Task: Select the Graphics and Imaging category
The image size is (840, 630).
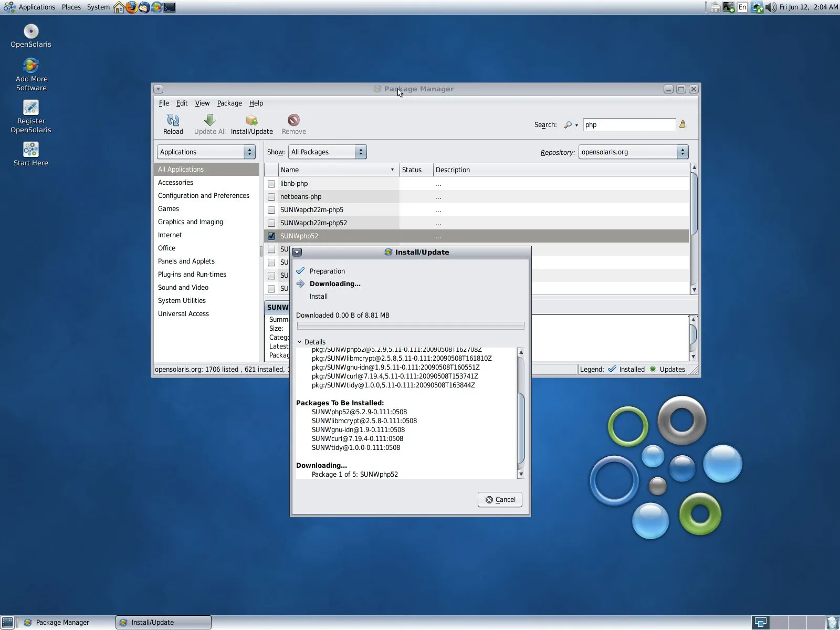Action: [191, 222]
